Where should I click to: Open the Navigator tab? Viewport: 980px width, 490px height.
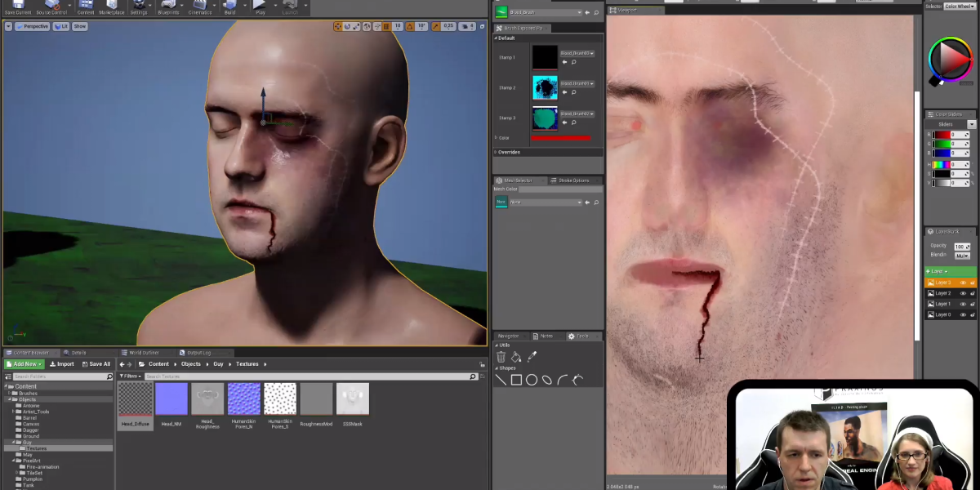click(x=507, y=336)
